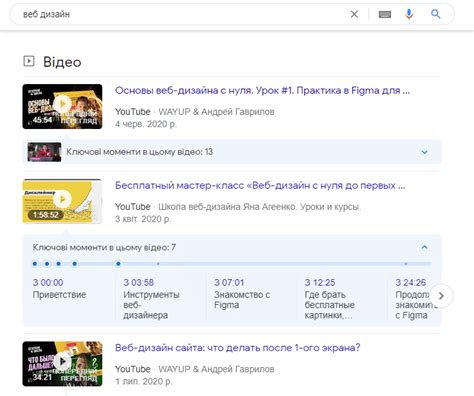Click 'Школа веб-дизайна Яна Агеенко' channel text
Image resolution: width=474 pixels, height=396 pixels.
(x=259, y=207)
